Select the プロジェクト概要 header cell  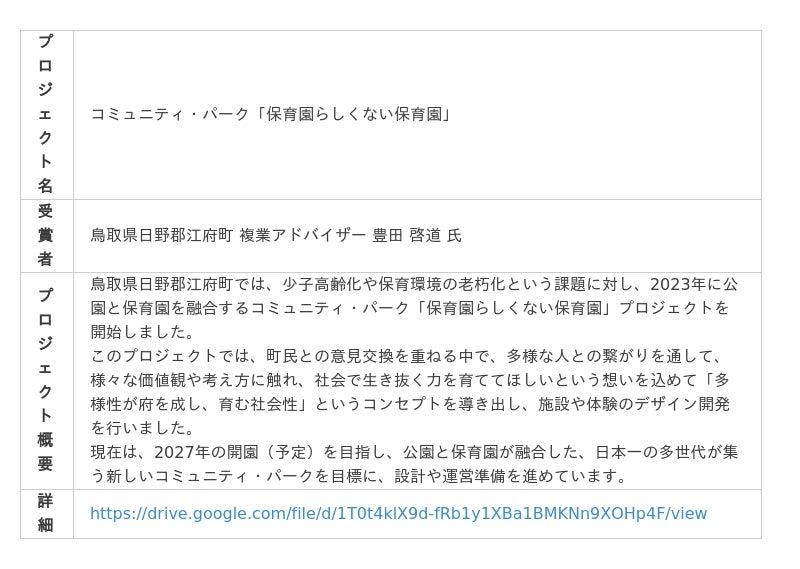tap(46, 380)
